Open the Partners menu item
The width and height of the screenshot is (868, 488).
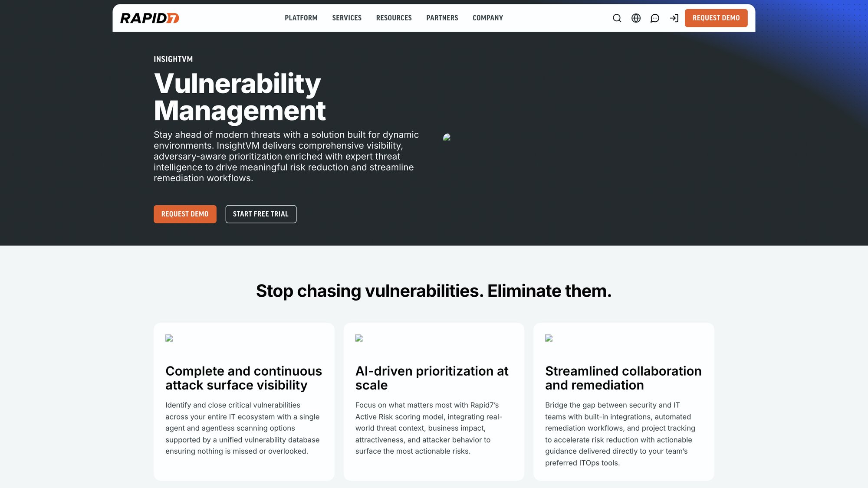click(442, 18)
